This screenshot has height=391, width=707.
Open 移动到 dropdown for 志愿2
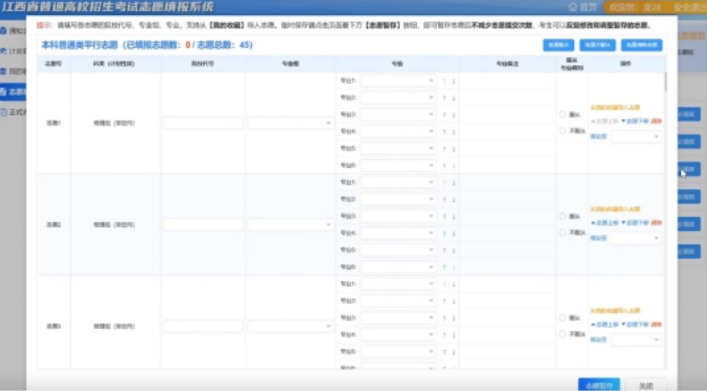636,238
